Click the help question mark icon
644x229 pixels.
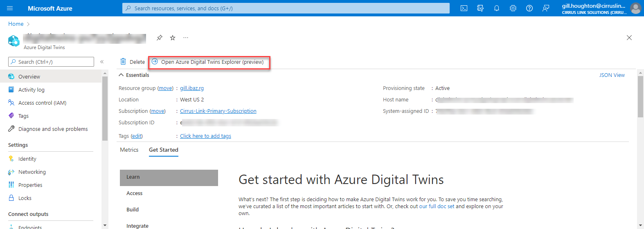[x=529, y=8]
